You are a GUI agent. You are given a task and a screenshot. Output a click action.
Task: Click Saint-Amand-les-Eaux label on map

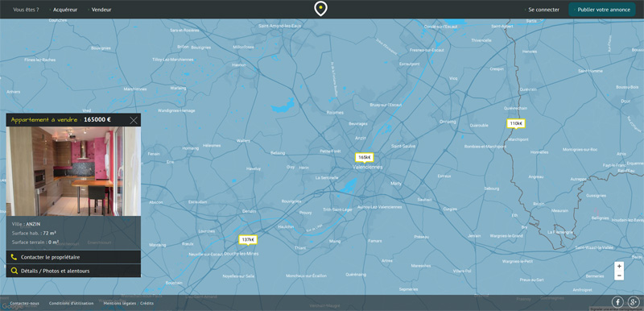(x=279, y=26)
